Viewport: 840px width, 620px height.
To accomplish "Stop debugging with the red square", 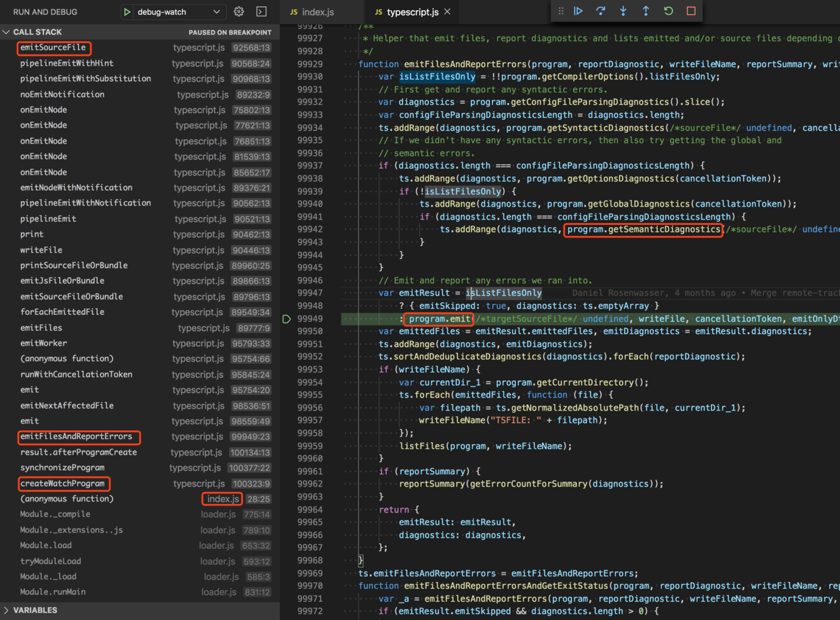I will click(x=691, y=11).
